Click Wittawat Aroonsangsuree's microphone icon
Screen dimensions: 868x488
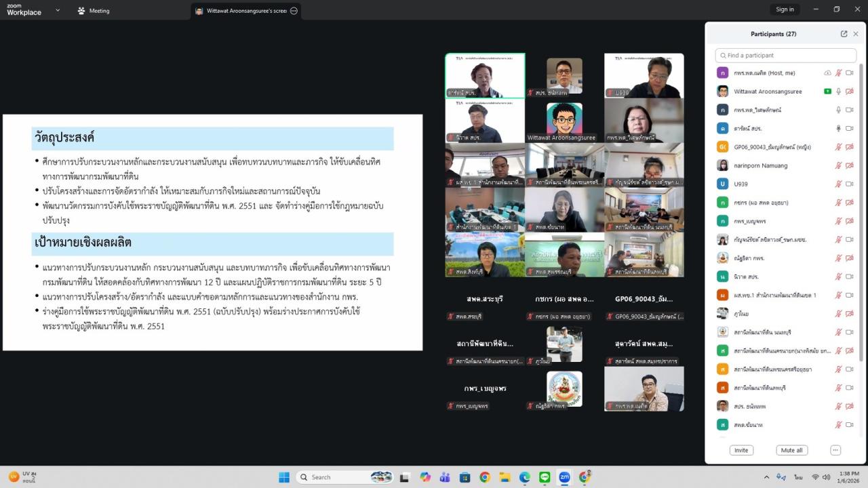[x=839, y=91]
